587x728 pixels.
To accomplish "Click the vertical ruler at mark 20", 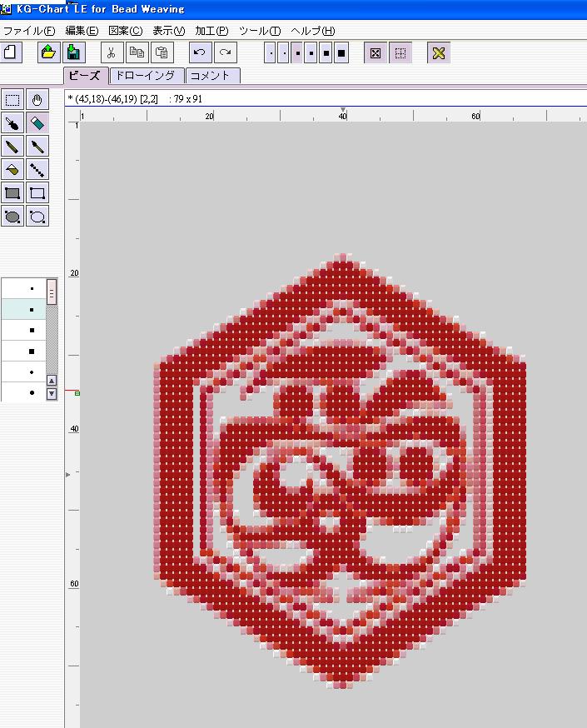I will point(74,273).
